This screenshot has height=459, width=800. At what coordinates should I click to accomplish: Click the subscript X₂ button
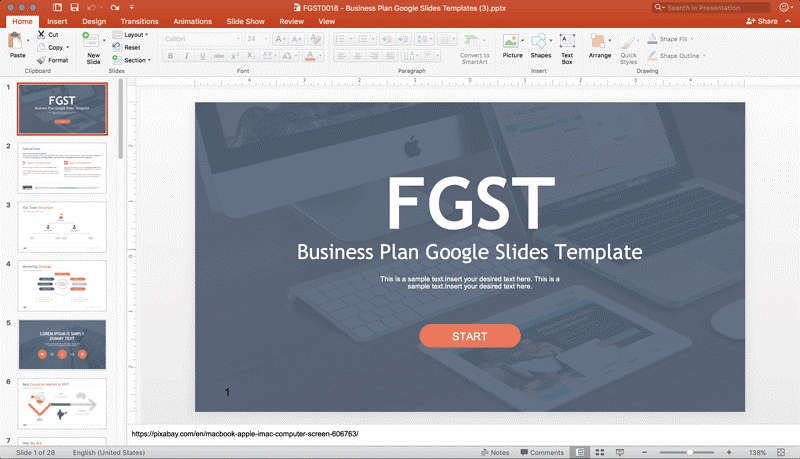[251, 56]
